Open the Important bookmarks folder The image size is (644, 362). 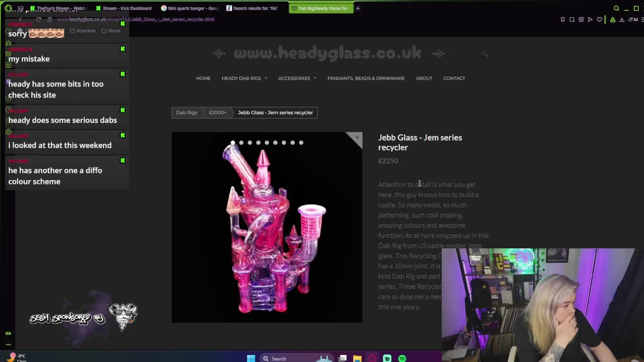83,31
